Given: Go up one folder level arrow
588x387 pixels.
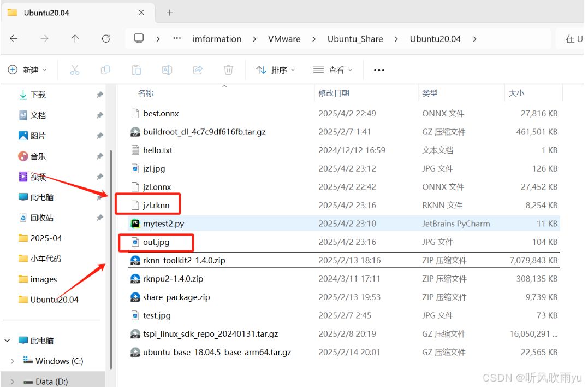Looking at the screenshot, I should click(x=75, y=39).
